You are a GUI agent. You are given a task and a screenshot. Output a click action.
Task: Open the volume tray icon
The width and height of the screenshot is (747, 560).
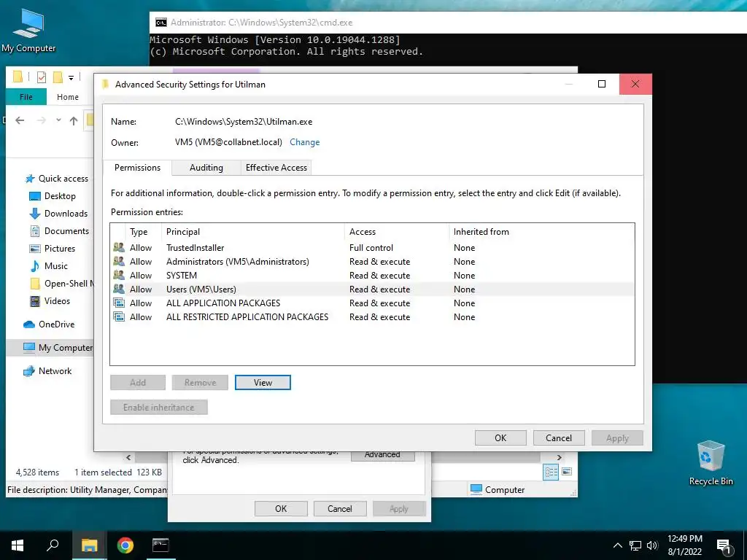(x=652, y=545)
